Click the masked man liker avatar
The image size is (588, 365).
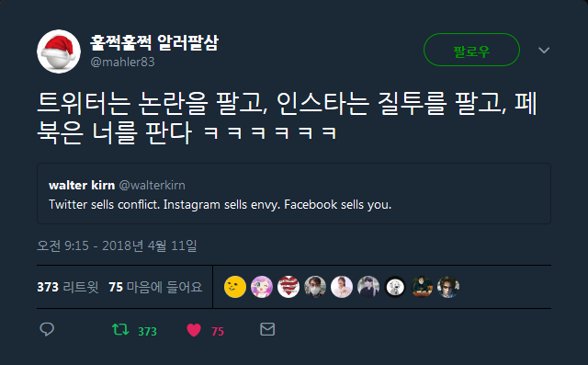coord(314,287)
